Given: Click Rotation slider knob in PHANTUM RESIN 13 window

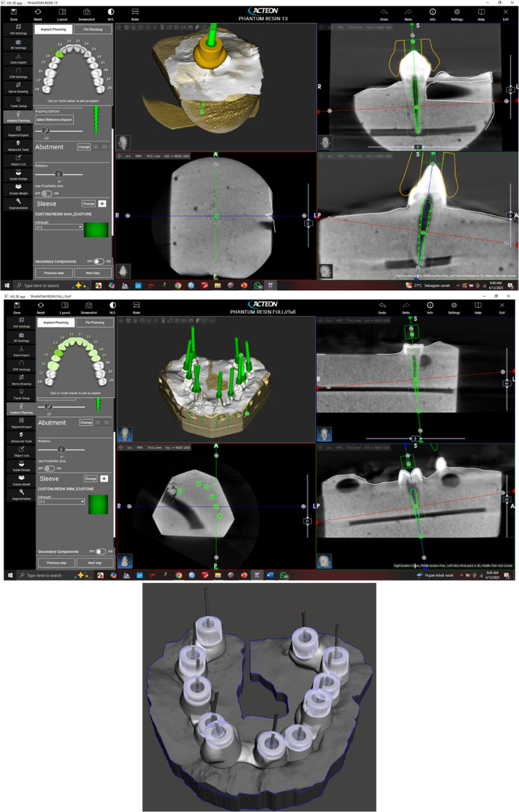Looking at the screenshot, I should 59,173.
